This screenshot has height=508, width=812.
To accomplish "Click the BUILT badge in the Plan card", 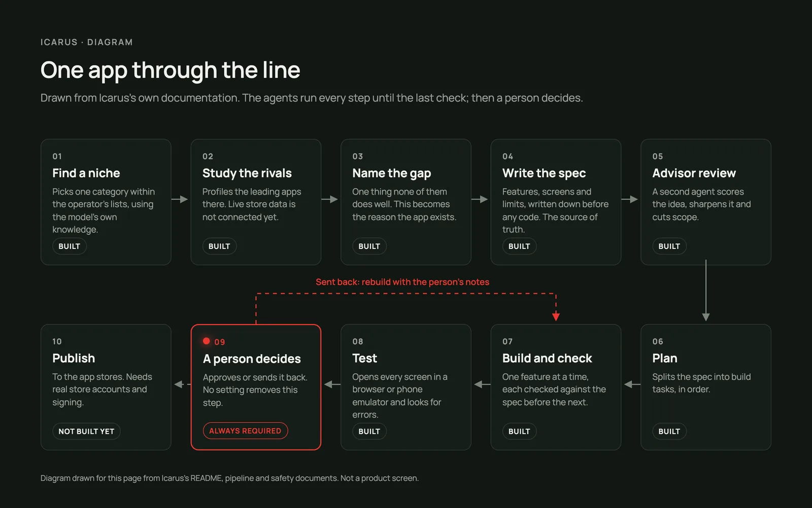I will pos(669,431).
